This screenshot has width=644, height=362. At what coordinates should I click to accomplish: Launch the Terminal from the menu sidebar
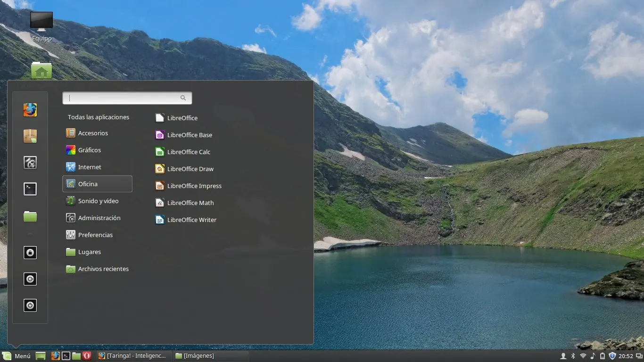30,189
